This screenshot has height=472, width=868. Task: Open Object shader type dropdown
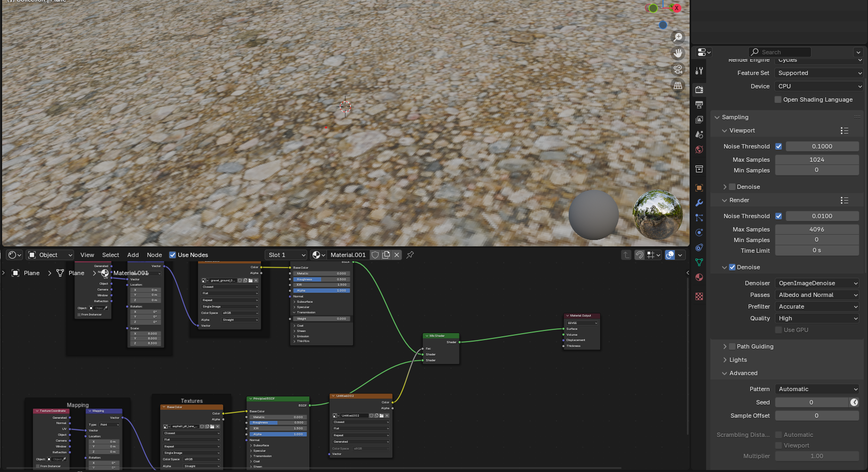(x=50, y=255)
